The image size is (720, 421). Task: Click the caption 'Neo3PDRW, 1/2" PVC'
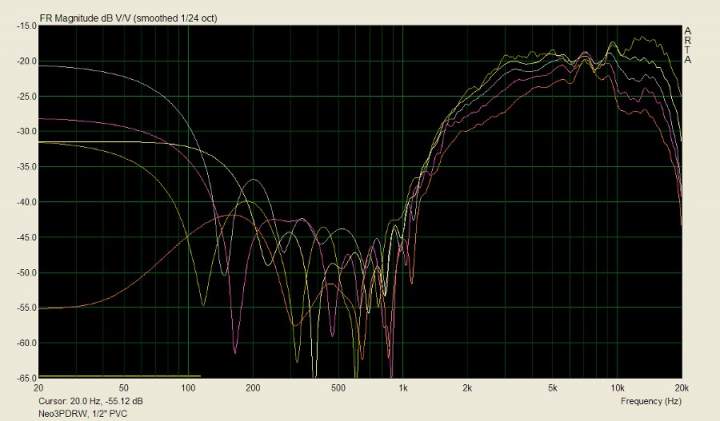pos(83,414)
